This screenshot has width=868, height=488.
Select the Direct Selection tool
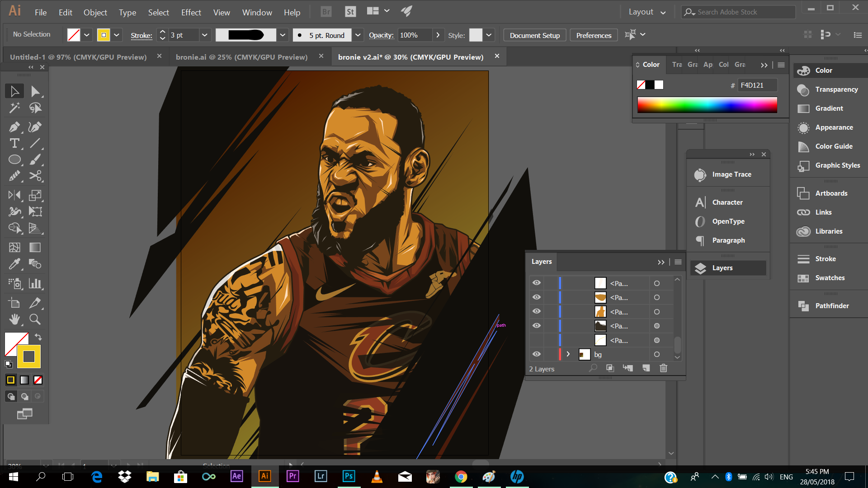[x=35, y=91]
